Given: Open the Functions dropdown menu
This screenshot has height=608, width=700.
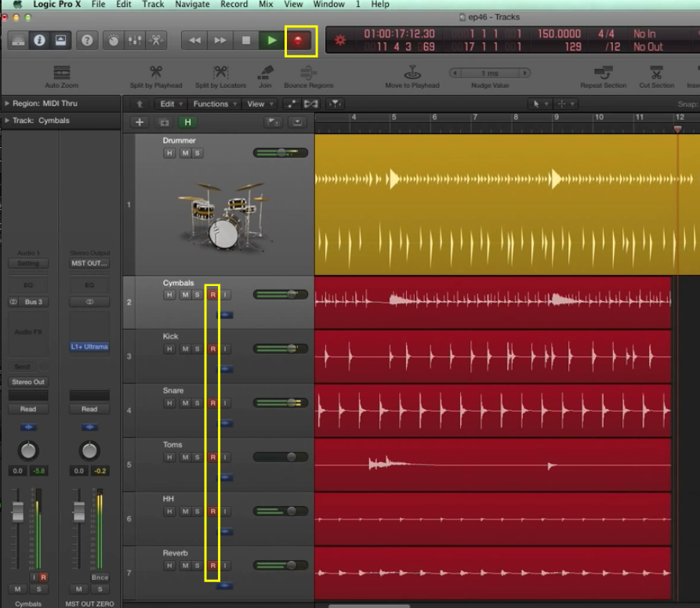Looking at the screenshot, I should [x=214, y=104].
